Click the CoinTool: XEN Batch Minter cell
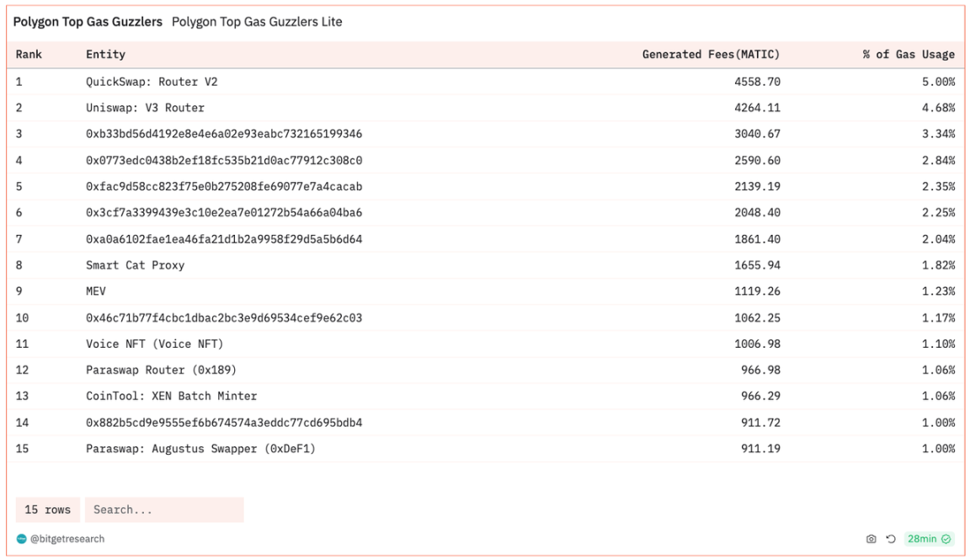970x560 pixels. point(171,396)
